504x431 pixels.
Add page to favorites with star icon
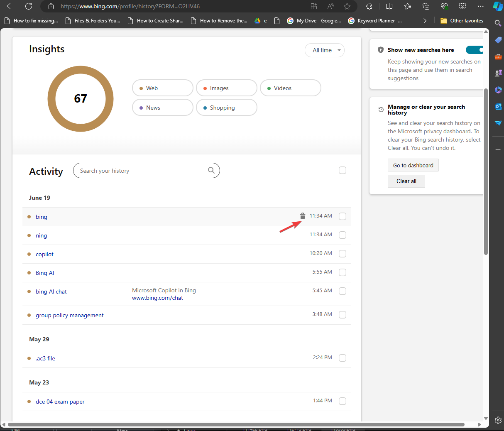[347, 6]
